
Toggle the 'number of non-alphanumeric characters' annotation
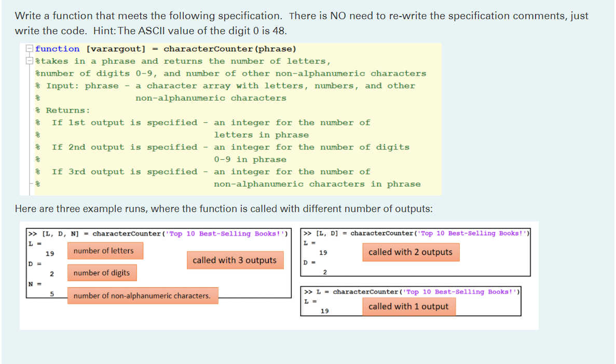tap(143, 296)
